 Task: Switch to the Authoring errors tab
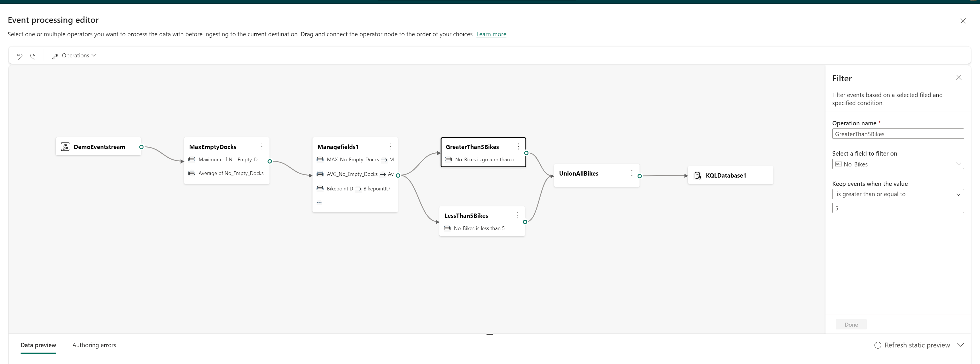coord(94,345)
